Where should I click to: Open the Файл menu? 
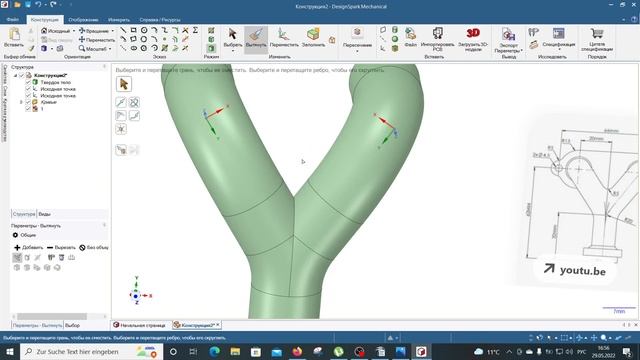click(13, 19)
